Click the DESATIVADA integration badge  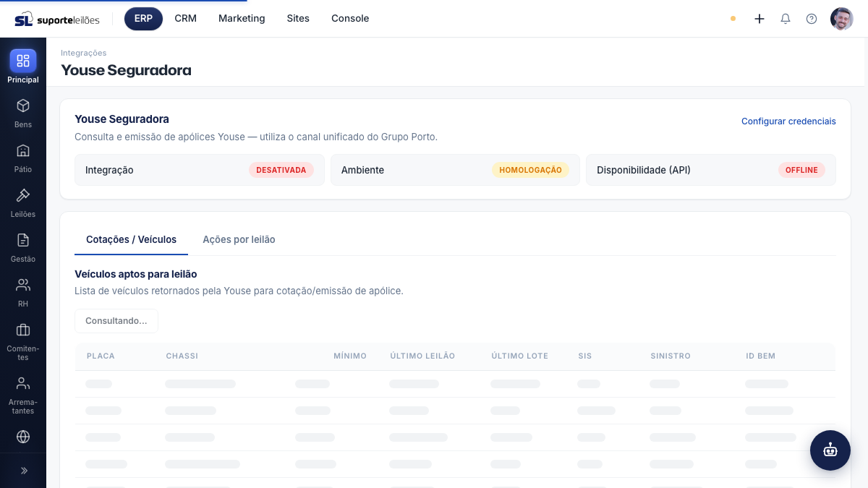[x=281, y=170]
